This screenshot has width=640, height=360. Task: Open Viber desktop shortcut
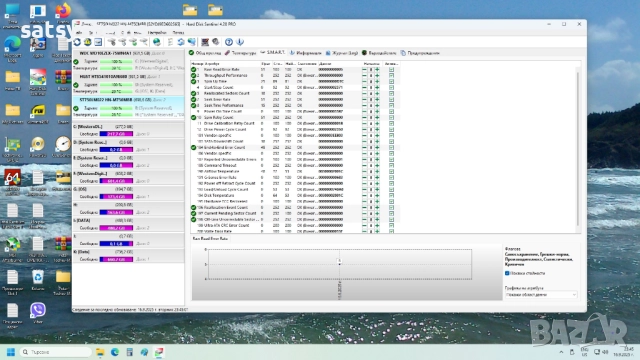coord(38,313)
